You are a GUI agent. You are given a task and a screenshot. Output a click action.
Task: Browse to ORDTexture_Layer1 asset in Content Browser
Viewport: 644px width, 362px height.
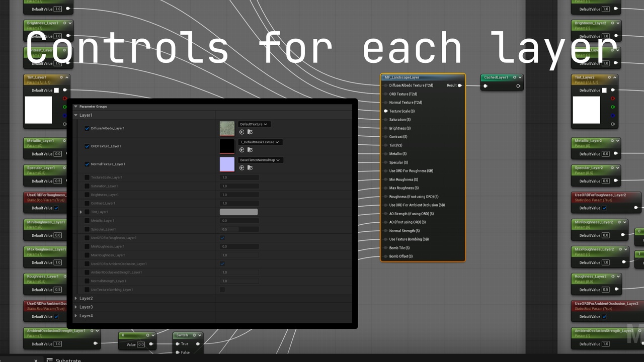(250, 150)
